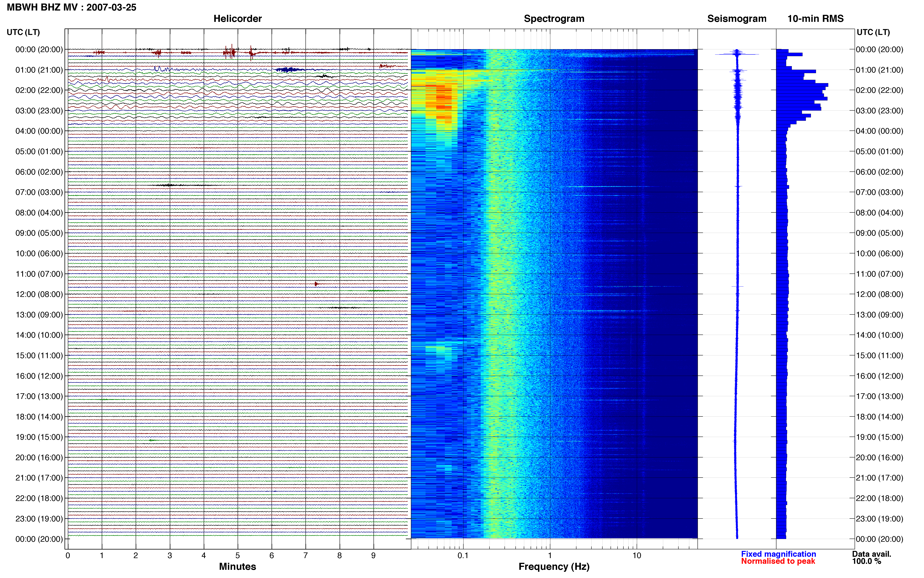Select the Helicorder panel heading
The image size is (924, 578).
coord(237,18)
